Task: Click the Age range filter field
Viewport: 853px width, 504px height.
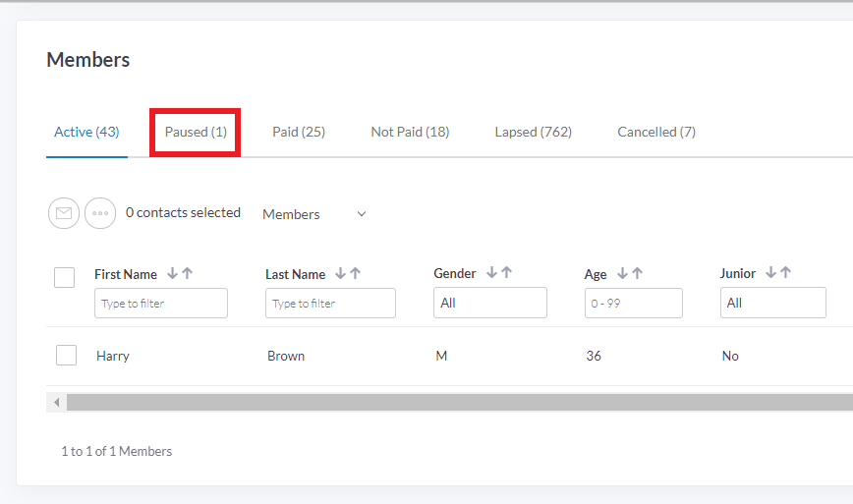Action: (x=633, y=304)
